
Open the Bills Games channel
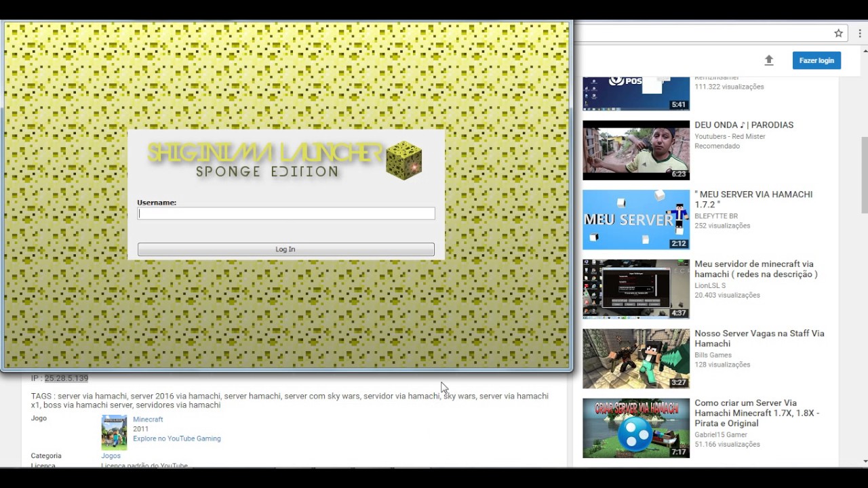point(713,354)
